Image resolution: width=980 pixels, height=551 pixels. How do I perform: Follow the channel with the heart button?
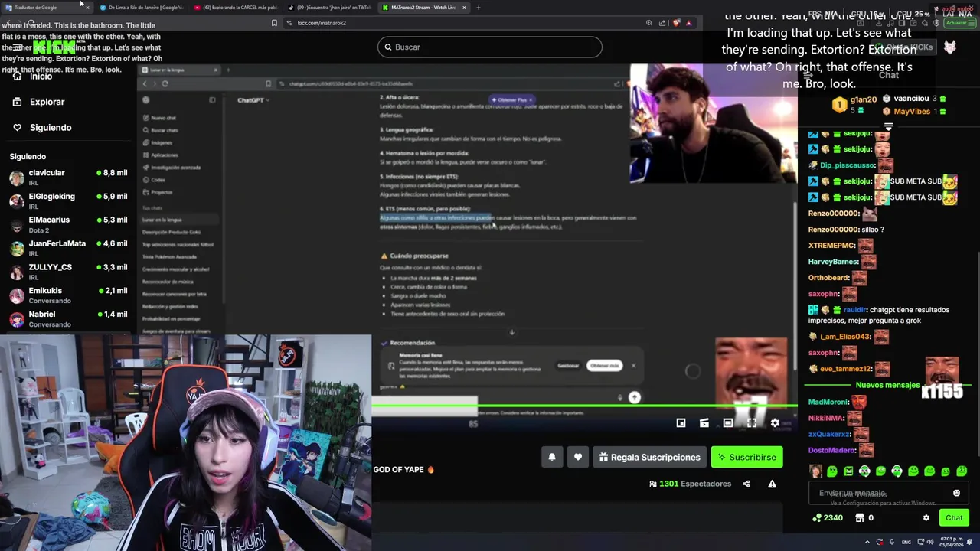click(578, 458)
